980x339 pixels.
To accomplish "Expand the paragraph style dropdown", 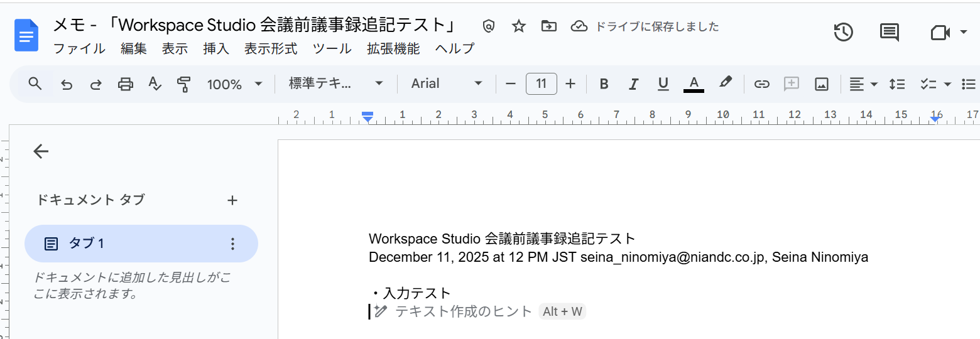I will tap(335, 84).
